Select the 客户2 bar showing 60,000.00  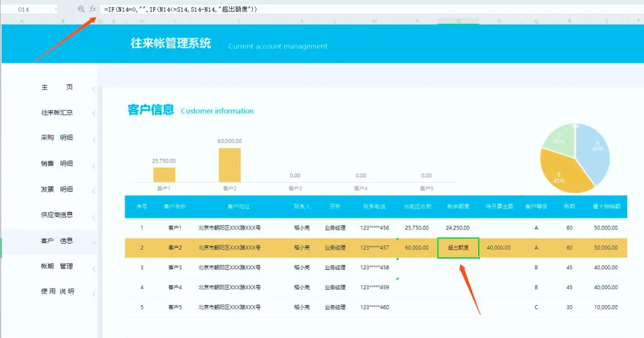[x=230, y=165]
